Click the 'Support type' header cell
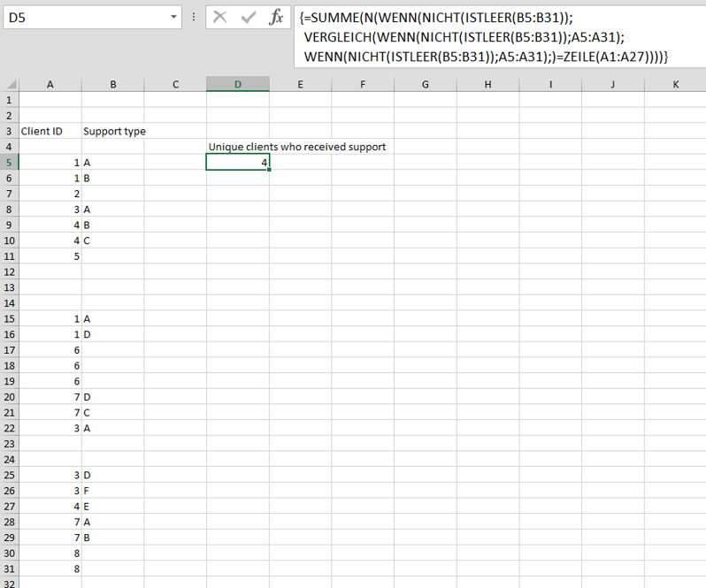706x588 pixels. coord(113,131)
